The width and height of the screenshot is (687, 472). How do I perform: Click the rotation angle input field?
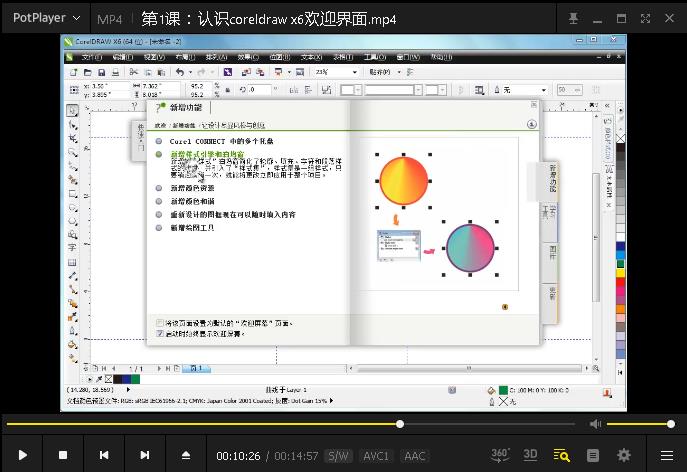tap(260, 90)
